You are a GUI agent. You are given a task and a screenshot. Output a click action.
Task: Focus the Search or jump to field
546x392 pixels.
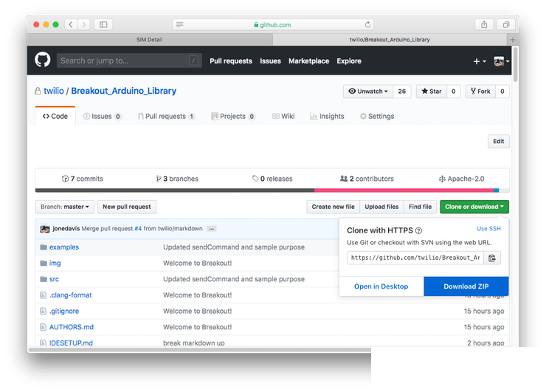[x=129, y=61]
